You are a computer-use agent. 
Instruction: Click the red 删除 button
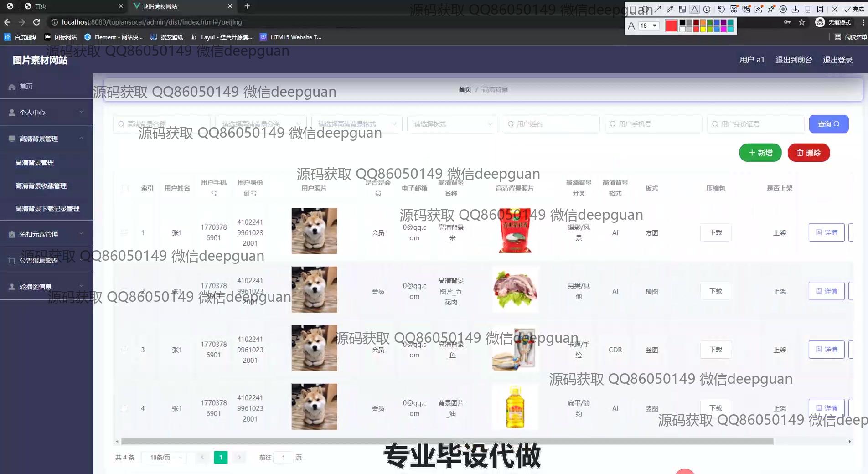[x=808, y=153]
